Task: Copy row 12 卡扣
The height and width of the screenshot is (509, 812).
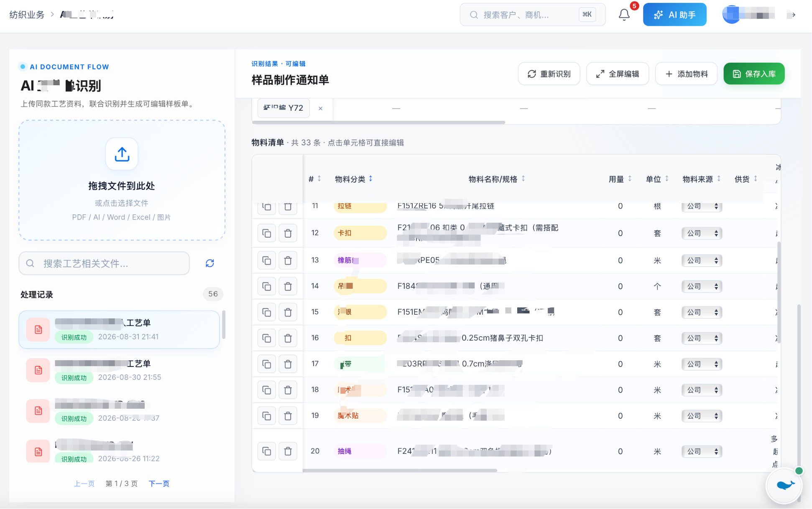Action: [x=267, y=233]
